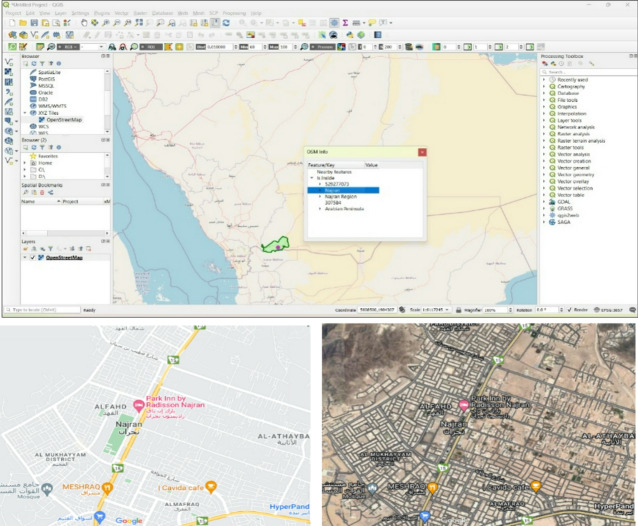
Task: Select the OpenStreetMap item under XYZ Tiles
Action: [x=60, y=120]
